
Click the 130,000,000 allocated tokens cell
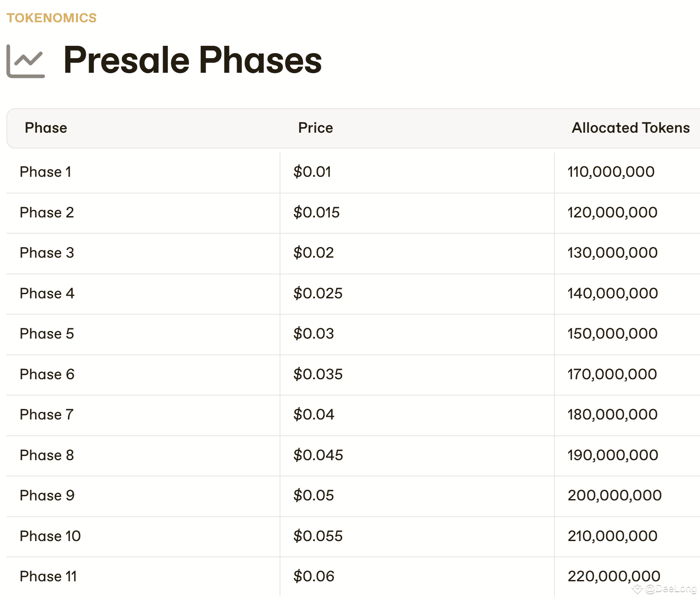612,253
